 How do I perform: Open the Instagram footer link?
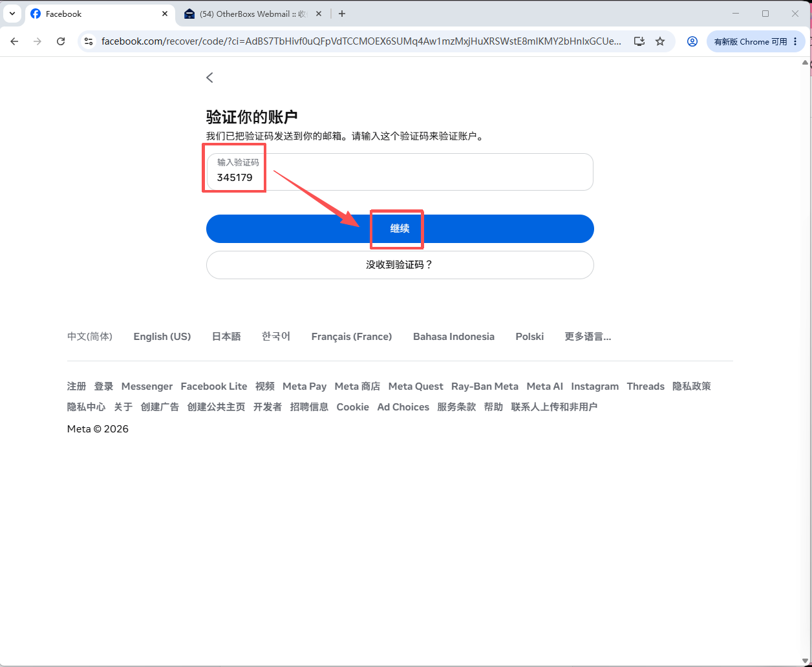click(x=595, y=386)
